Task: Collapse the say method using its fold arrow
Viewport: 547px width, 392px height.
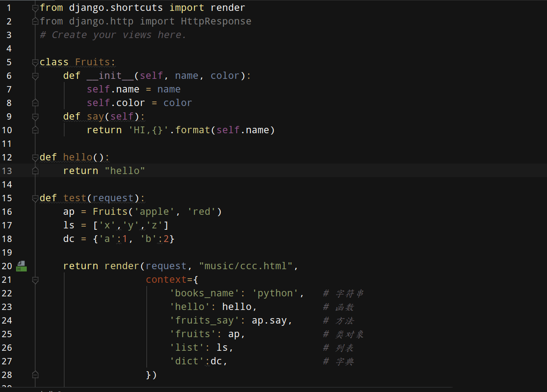Action: pos(35,116)
